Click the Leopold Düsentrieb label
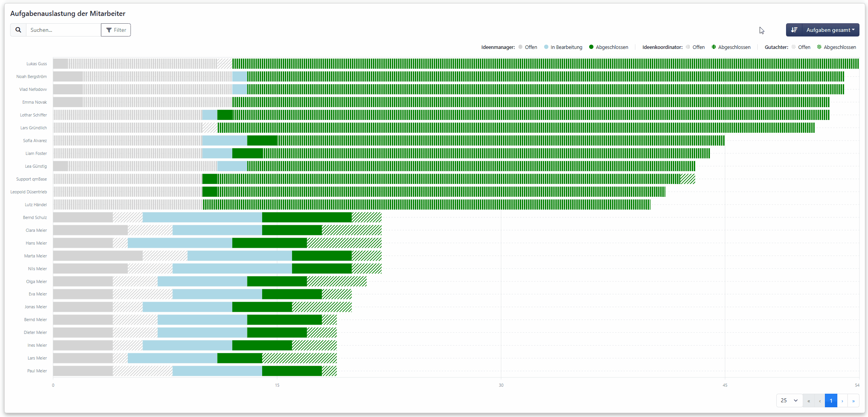 [x=29, y=192]
